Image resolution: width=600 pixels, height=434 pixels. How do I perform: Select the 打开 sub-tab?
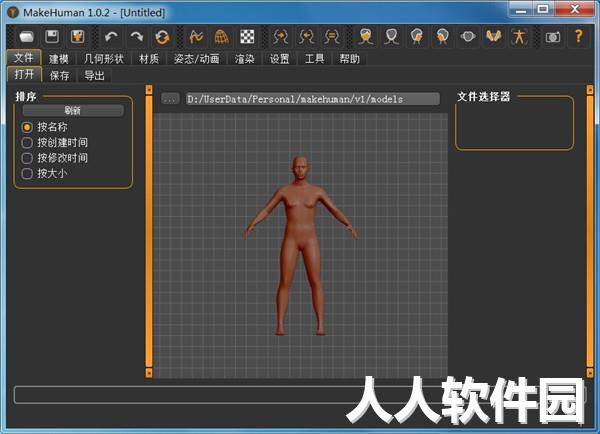click(x=24, y=74)
